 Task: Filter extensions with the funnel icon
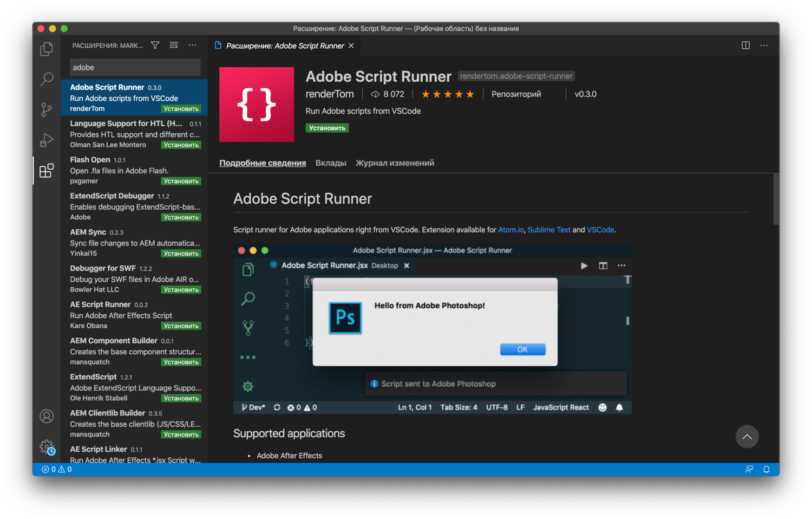155,46
